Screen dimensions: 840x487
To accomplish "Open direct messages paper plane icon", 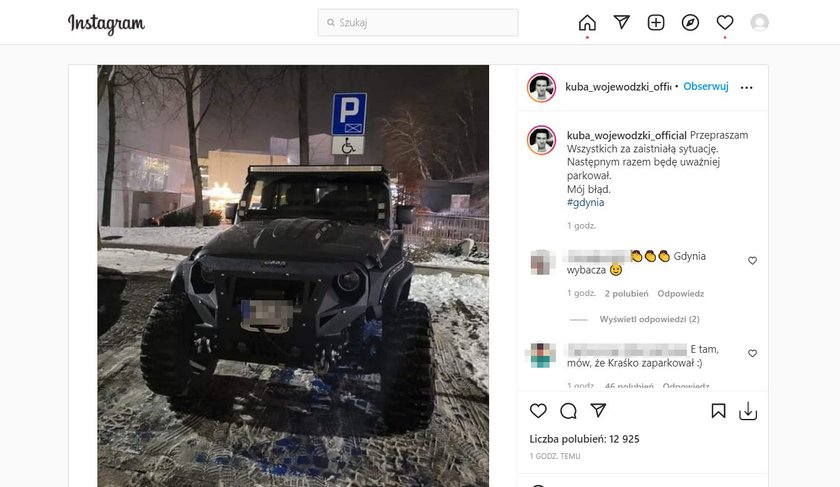I will (x=621, y=22).
